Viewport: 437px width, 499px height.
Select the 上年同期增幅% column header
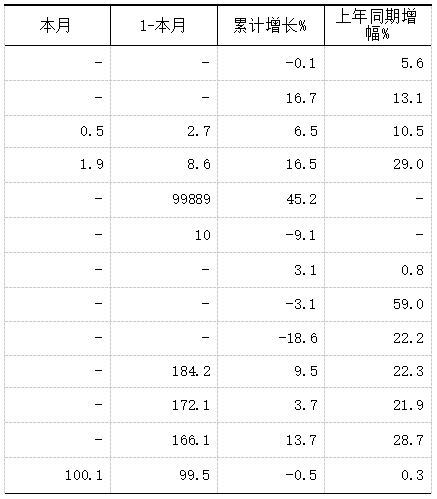(378, 25)
